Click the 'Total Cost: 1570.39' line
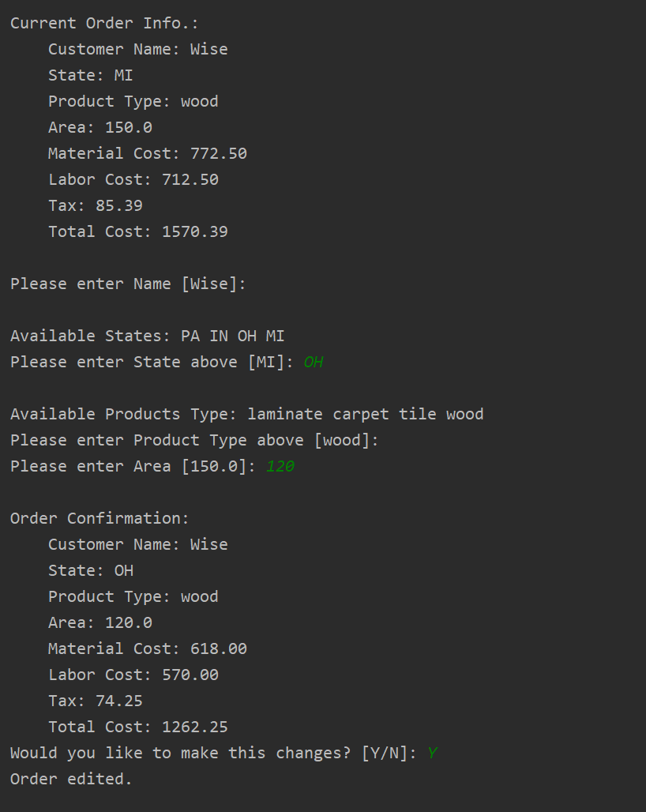The image size is (646, 812). pos(137,231)
